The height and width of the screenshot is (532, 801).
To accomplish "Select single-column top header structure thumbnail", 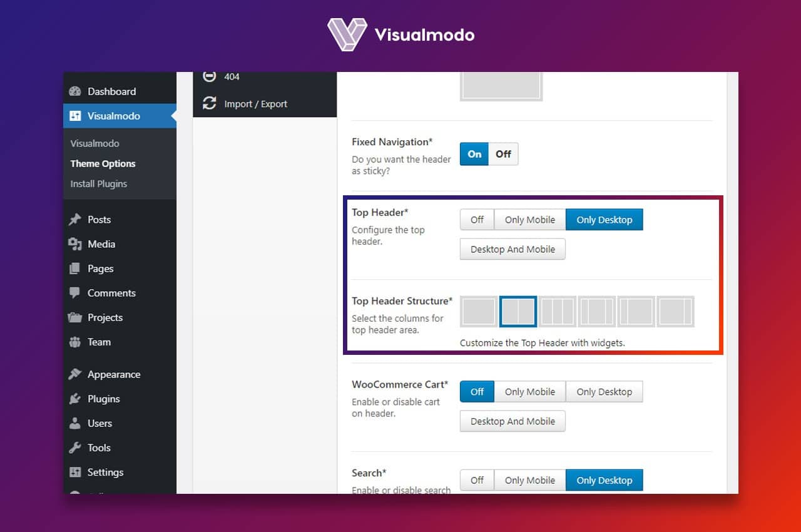I will (x=479, y=311).
